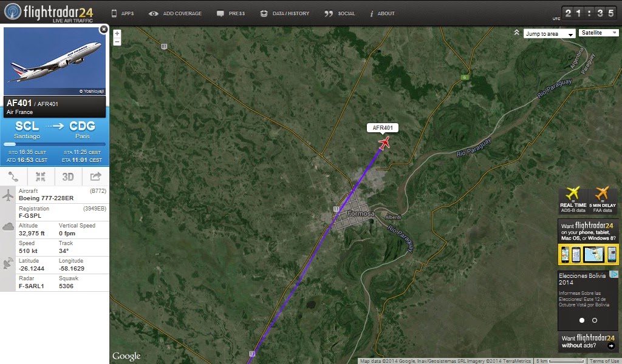Viewport: 622px width, 364px height.
Task: Click the SCL Santiago origin airport
Action: click(27, 130)
